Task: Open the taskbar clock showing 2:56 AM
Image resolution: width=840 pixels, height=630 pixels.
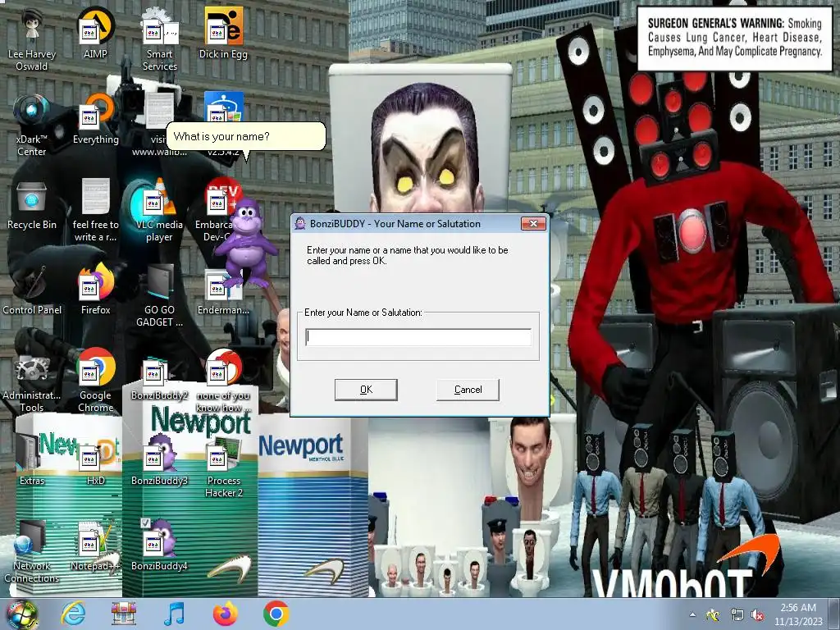Action: coord(797,614)
